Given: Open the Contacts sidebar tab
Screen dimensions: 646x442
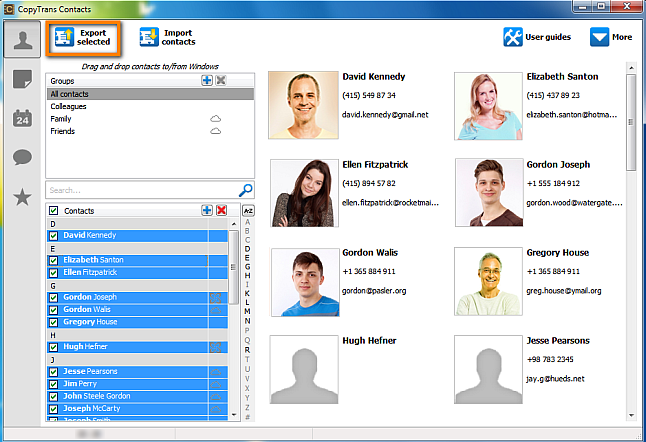Looking at the screenshot, I should (x=22, y=40).
